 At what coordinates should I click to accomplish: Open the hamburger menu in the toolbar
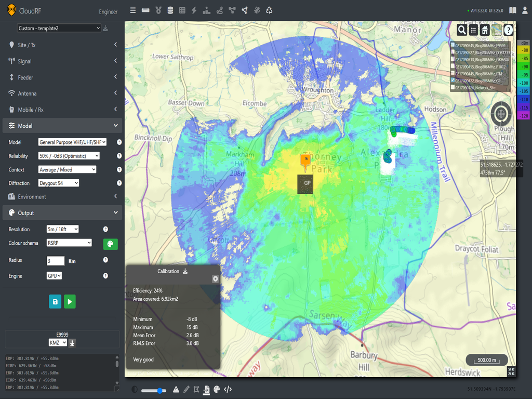132,9
